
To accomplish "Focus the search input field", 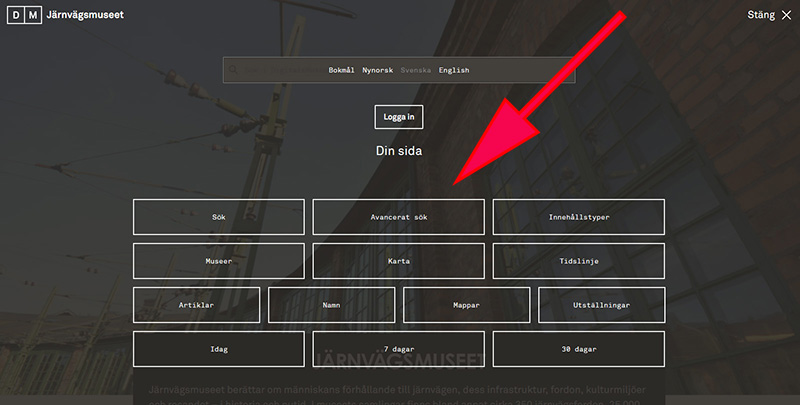I will click(x=399, y=70).
